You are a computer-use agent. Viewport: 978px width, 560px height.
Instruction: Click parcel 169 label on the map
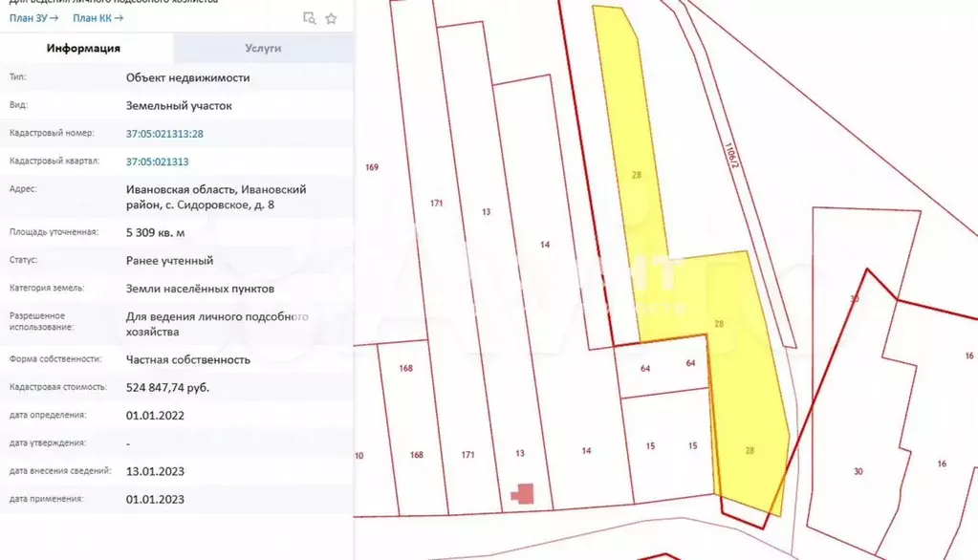click(372, 167)
